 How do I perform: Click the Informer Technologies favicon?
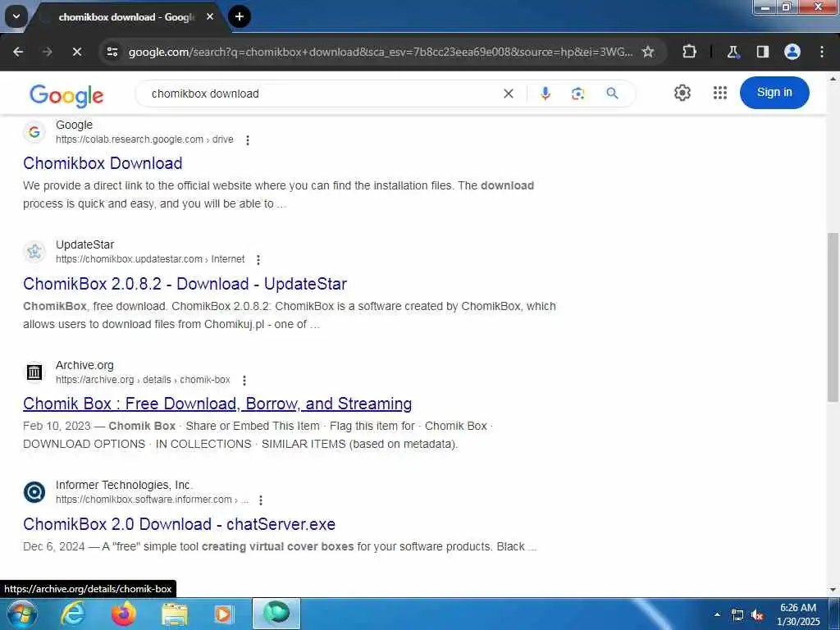click(34, 492)
